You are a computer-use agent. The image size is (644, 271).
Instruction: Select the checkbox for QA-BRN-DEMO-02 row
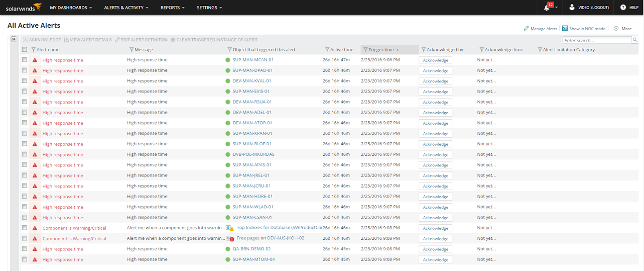25,249
